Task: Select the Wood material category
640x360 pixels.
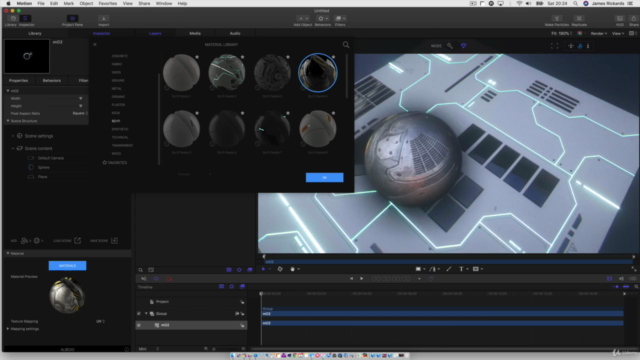Action: (116, 153)
